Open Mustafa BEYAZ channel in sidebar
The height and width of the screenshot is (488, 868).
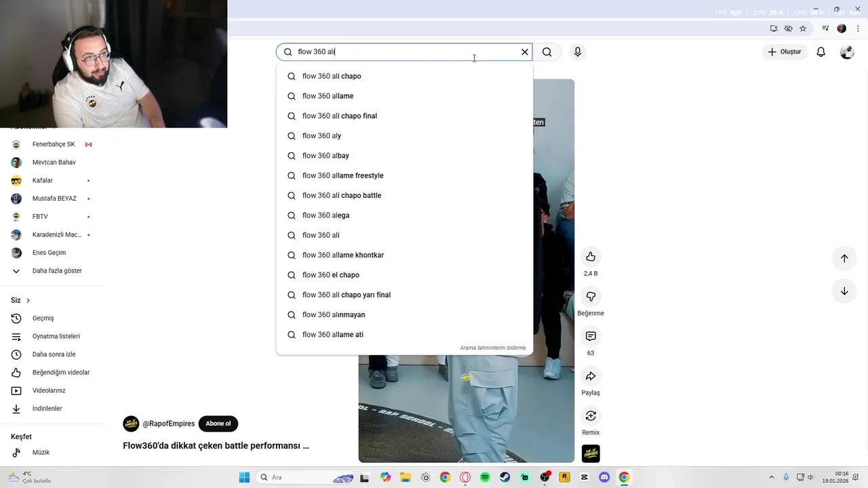54,199
